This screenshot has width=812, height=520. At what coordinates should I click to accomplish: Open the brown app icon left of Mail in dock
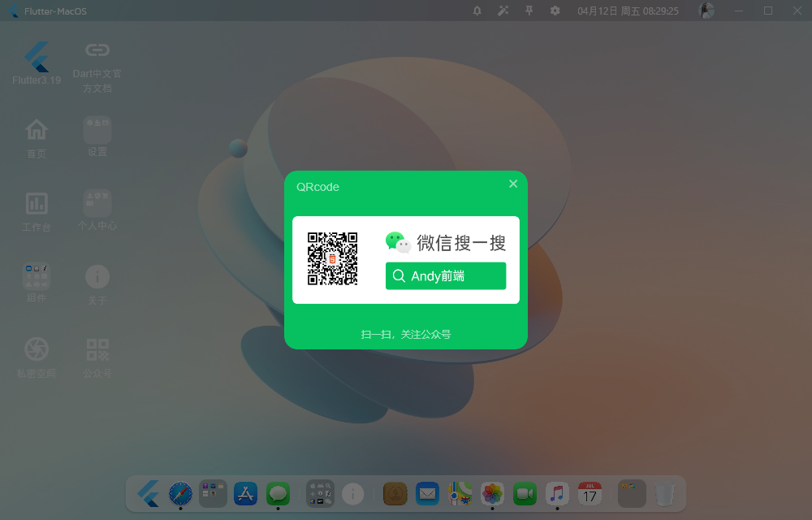click(395, 493)
